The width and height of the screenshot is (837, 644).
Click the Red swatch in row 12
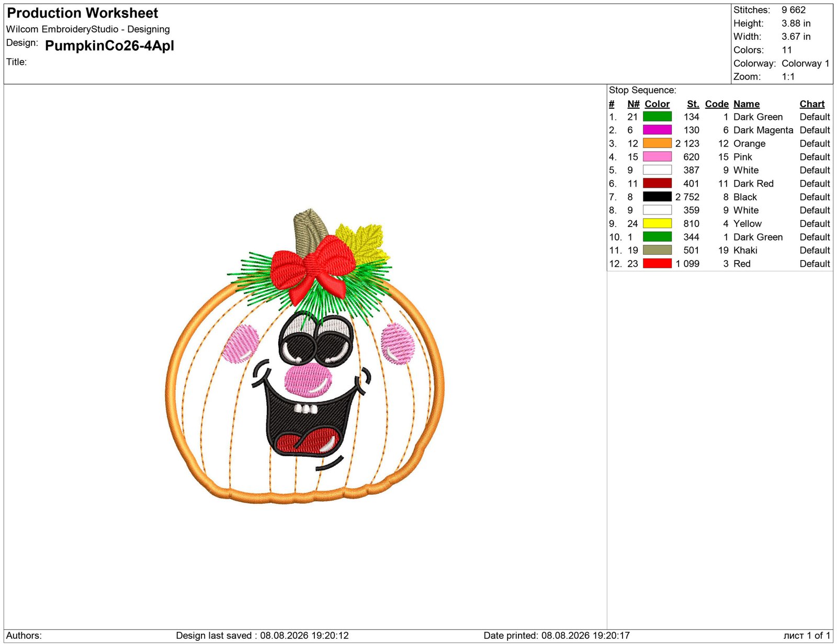pyautogui.click(x=657, y=264)
